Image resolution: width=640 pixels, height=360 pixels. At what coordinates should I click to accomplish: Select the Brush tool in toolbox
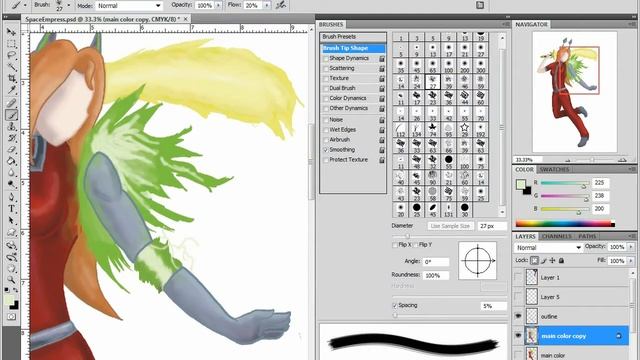11,115
